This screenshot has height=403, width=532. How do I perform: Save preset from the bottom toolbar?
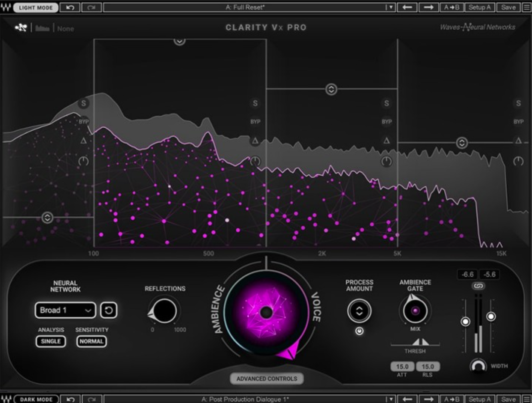(508, 399)
